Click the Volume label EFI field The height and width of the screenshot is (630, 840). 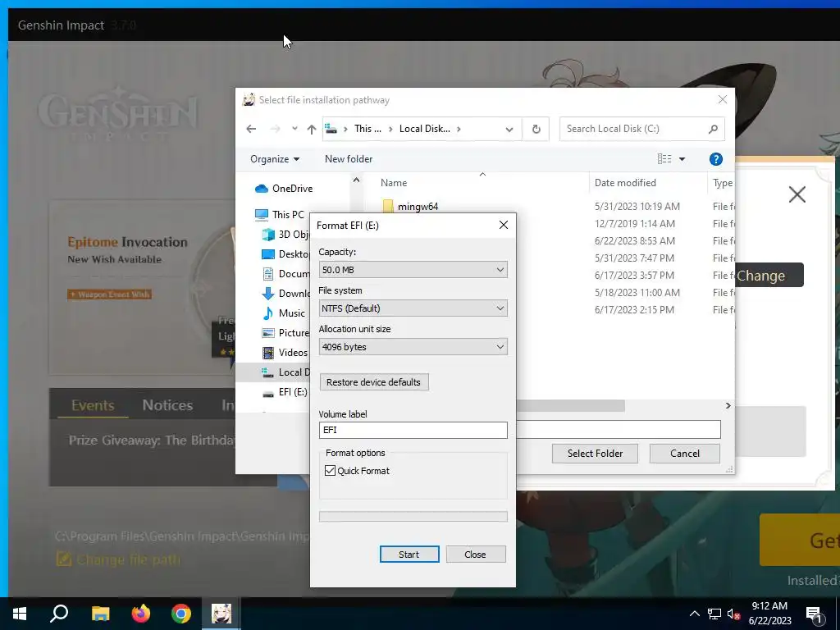click(x=413, y=430)
